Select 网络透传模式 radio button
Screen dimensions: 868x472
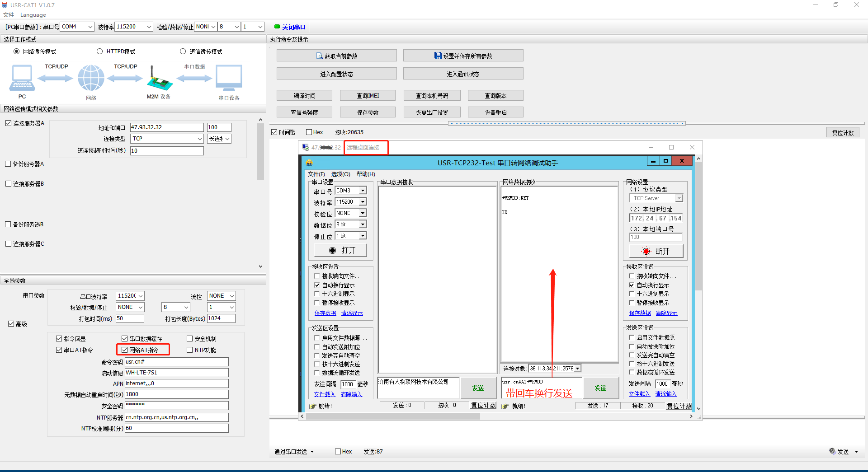coord(17,51)
